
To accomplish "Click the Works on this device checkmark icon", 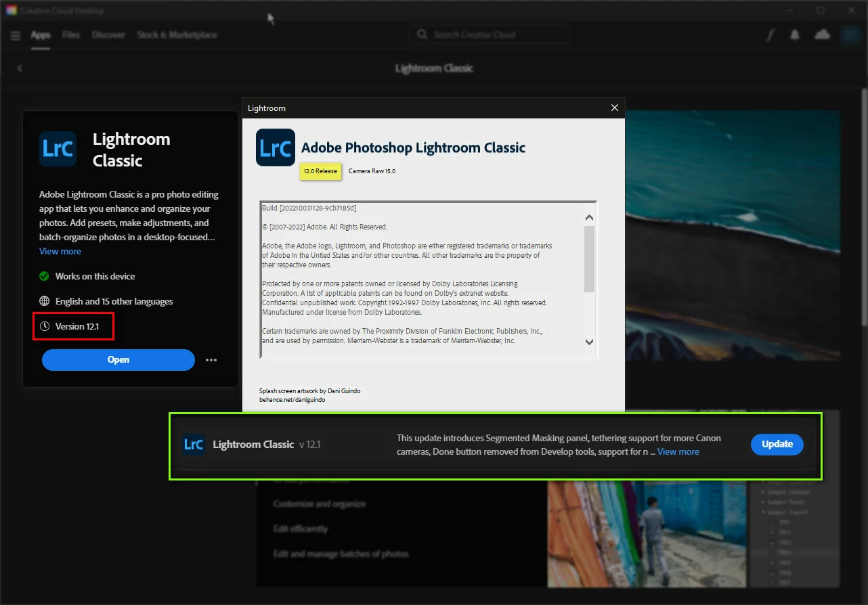I will point(45,276).
